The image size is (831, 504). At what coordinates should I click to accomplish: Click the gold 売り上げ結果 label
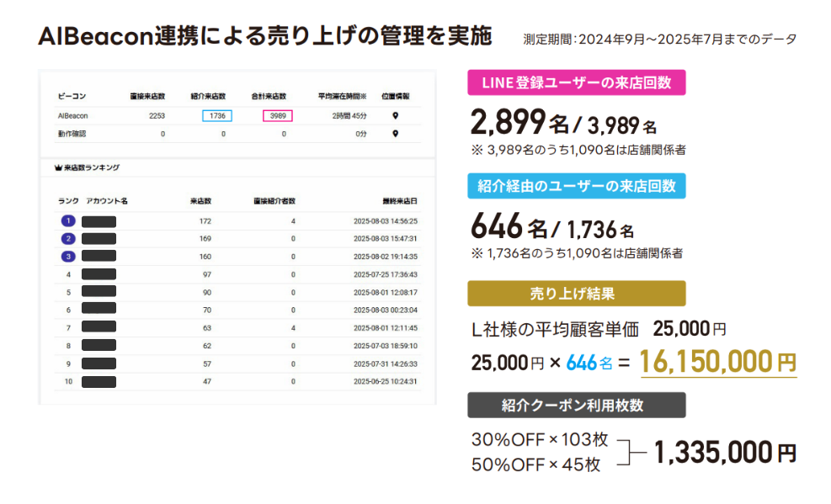click(x=576, y=293)
